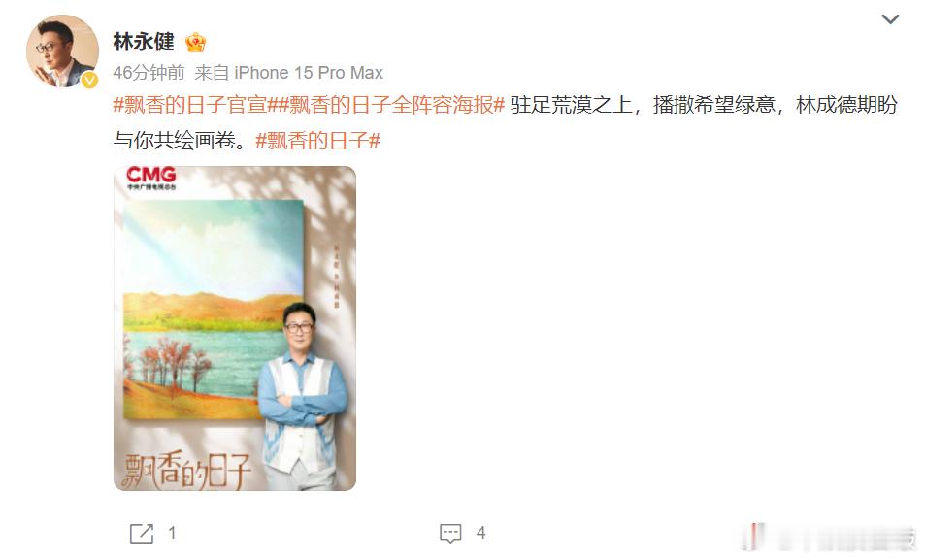Click the comment count 4
This screenshot has height=560, width=925.
(480, 533)
